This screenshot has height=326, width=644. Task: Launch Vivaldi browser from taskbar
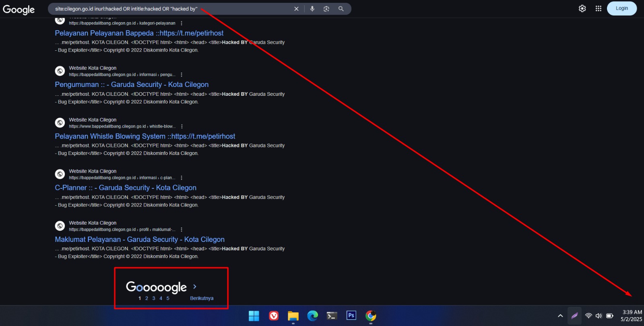pyautogui.click(x=274, y=316)
